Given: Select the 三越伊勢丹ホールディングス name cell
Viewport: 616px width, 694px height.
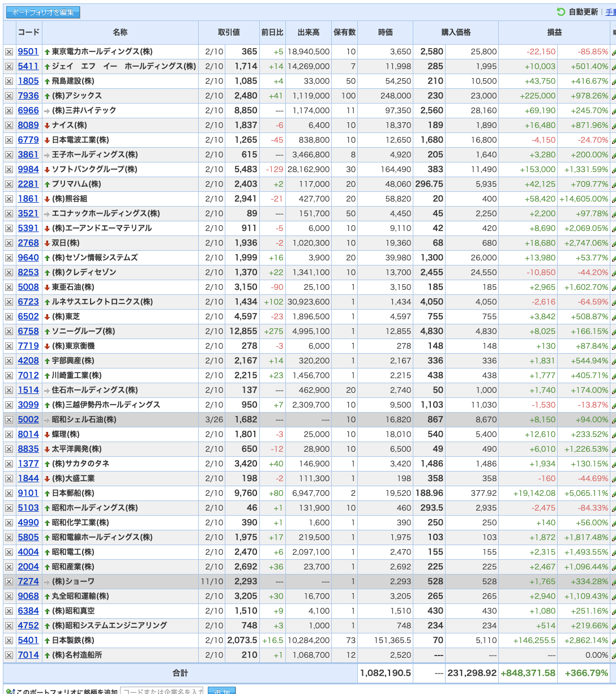Looking at the screenshot, I should click(120, 405).
